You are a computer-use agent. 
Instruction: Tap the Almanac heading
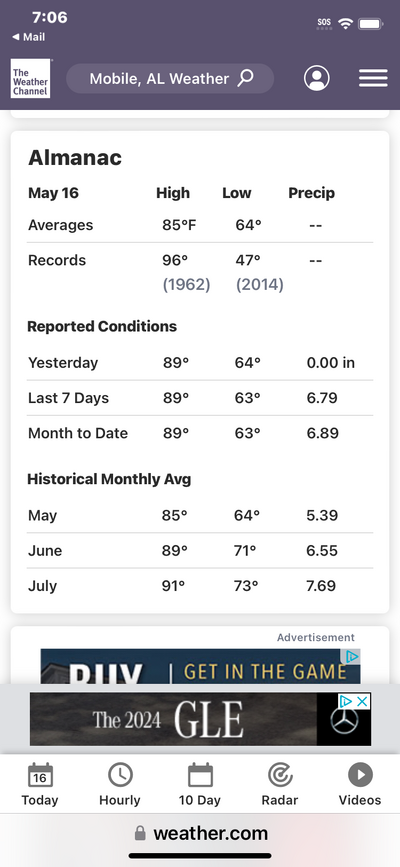click(75, 158)
